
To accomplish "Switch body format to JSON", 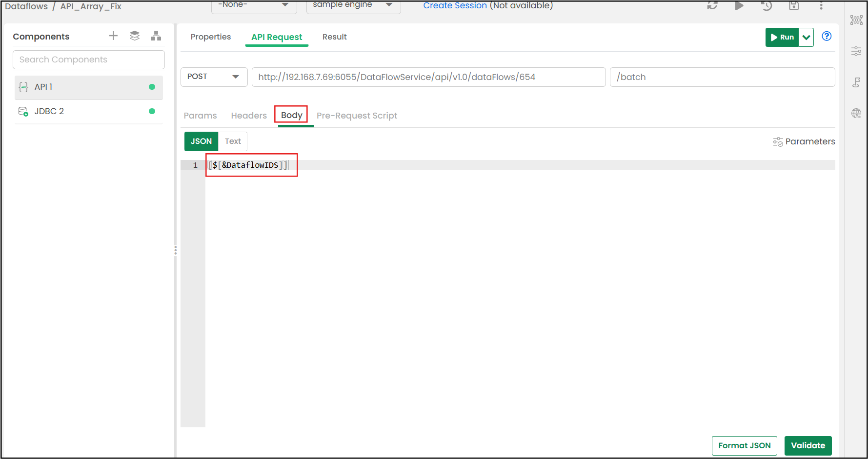I will [x=201, y=141].
